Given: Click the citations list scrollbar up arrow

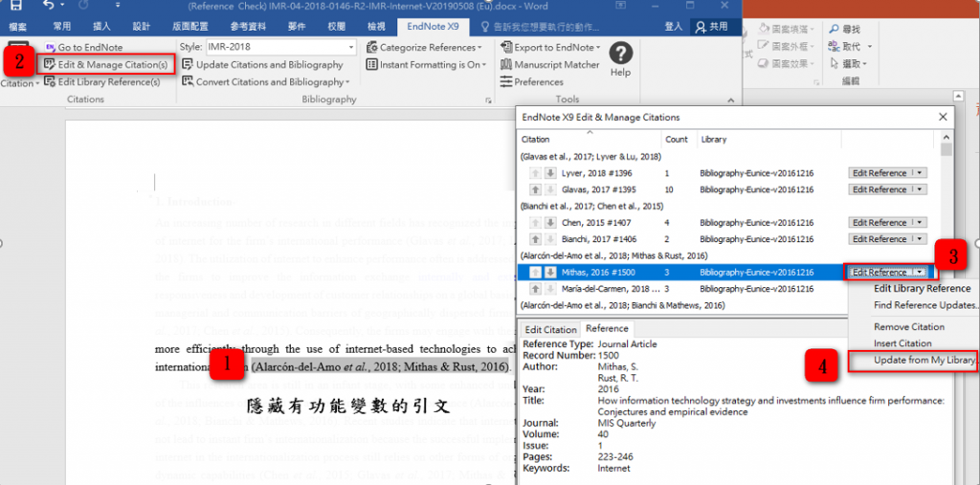Looking at the screenshot, I should click(x=947, y=137).
